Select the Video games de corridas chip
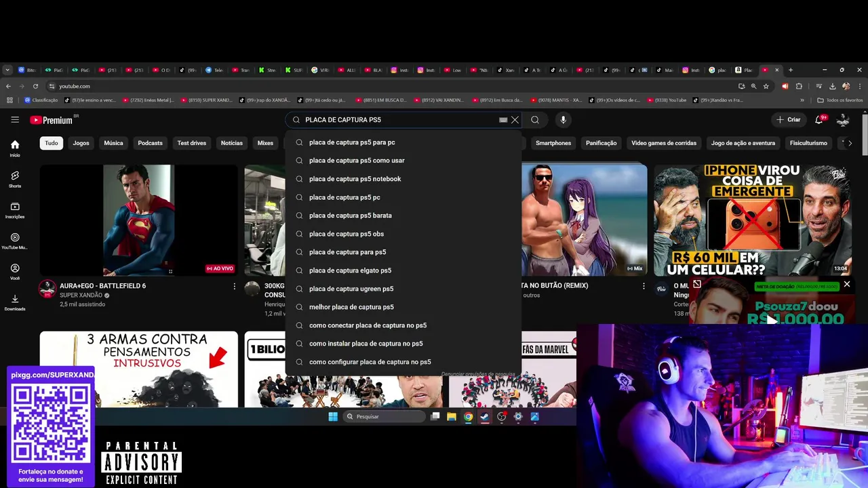 point(664,143)
